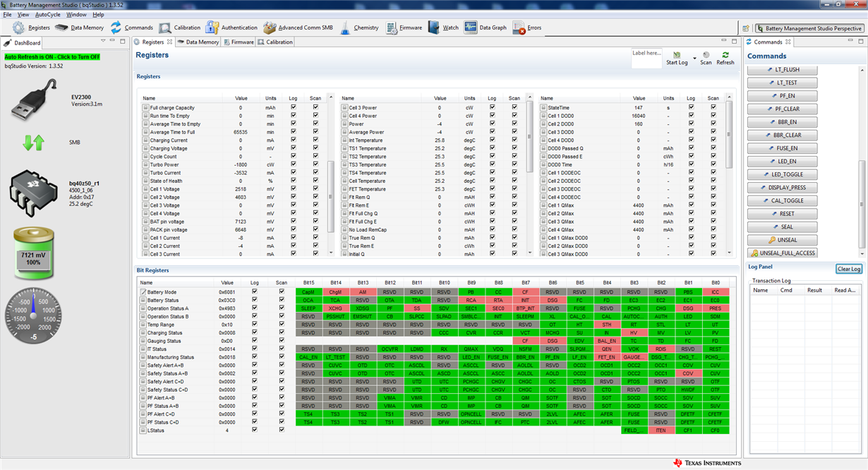
Task: Turn off Auto Refresh via green banner
Action: [52, 57]
